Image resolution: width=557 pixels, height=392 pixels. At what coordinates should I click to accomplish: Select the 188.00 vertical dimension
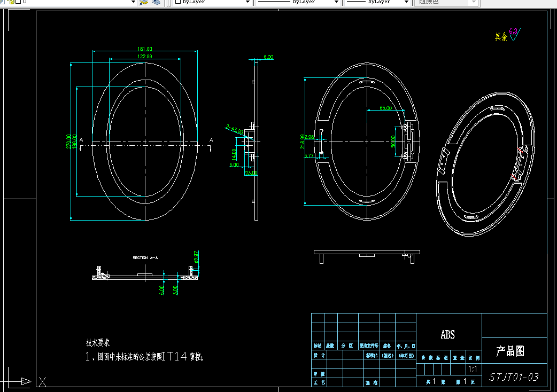pos(74,141)
